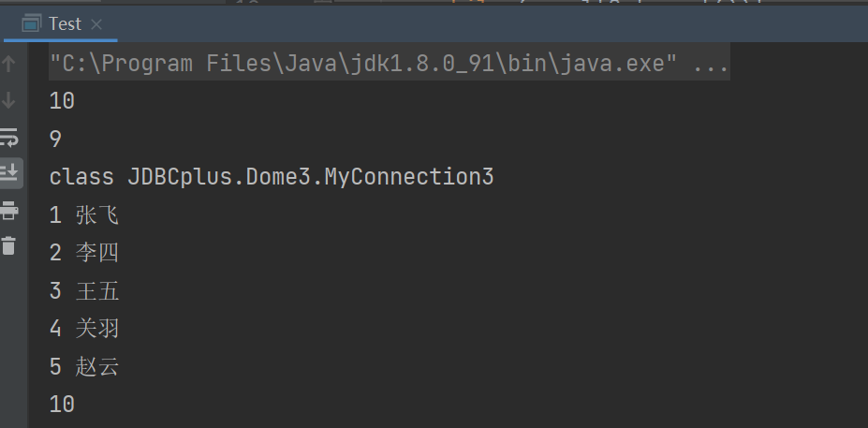Click the output row "3 王五"

tap(84, 291)
